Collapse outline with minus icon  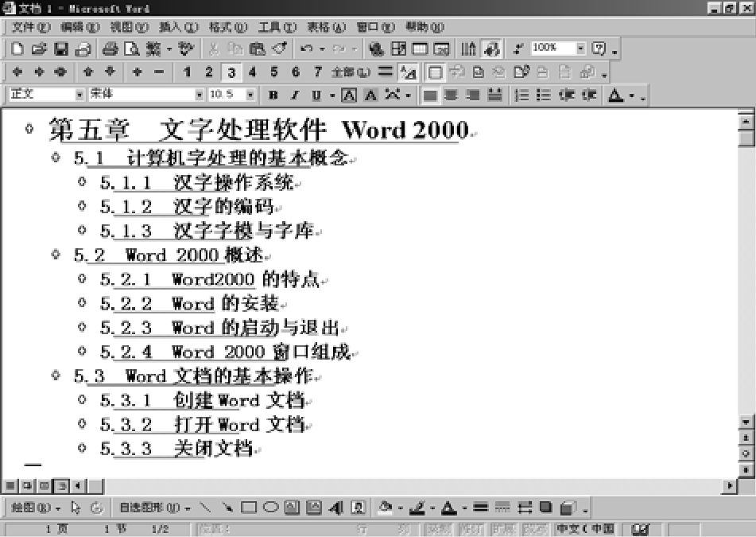(159, 72)
